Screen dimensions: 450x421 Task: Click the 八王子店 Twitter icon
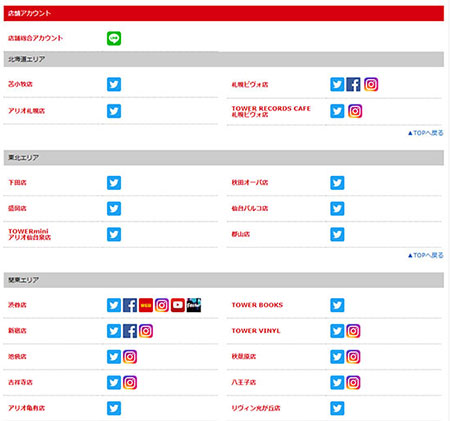tap(337, 382)
